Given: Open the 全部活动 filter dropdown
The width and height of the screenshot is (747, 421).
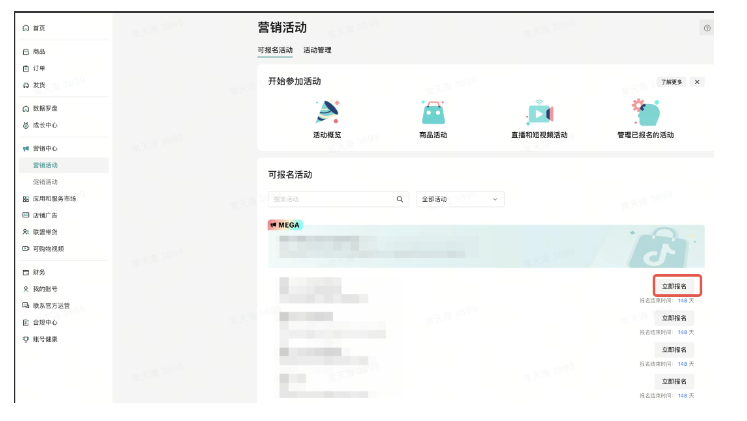Looking at the screenshot, I should point(460,199).
